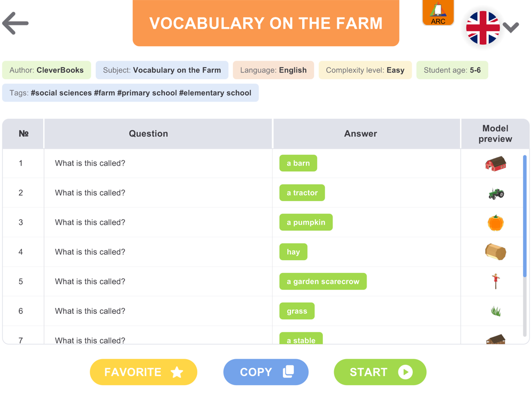The width and height of the screenshot is (532, 399).
Task: Preview the green tractor model
Action: pyautogui.click(x=496, y=194)
